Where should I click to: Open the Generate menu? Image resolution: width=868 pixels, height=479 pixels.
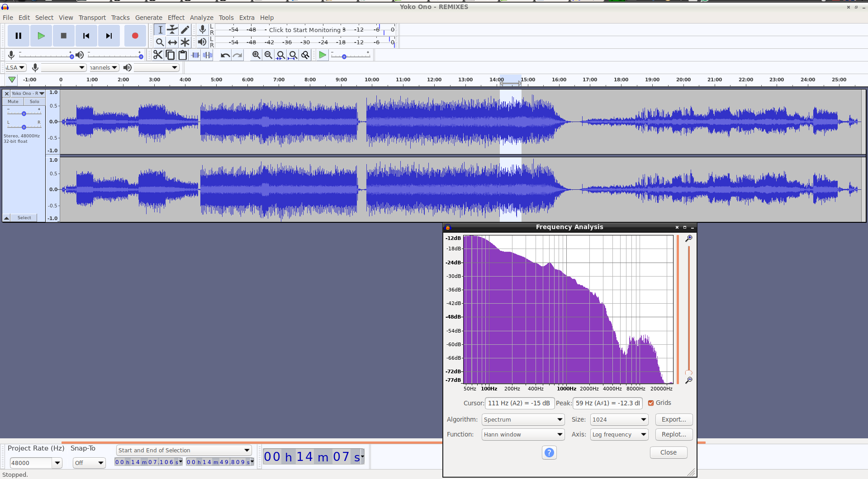pos(149,18)
